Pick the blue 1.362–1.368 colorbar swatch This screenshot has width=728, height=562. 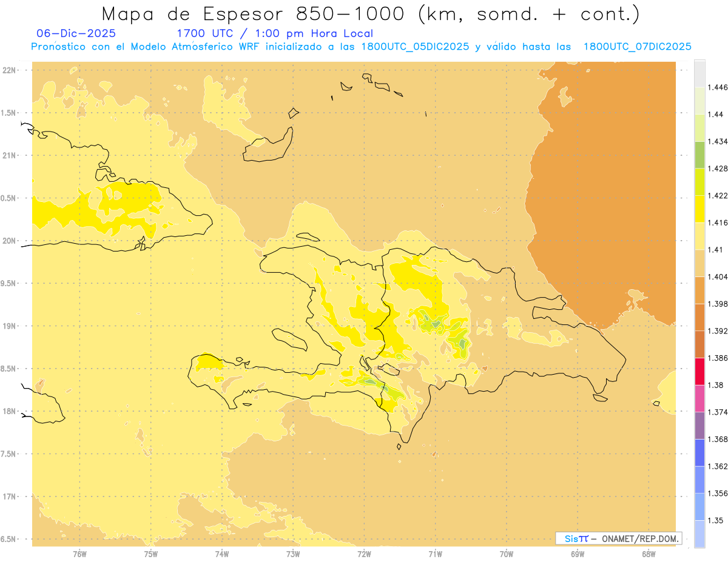pos(699,453)
